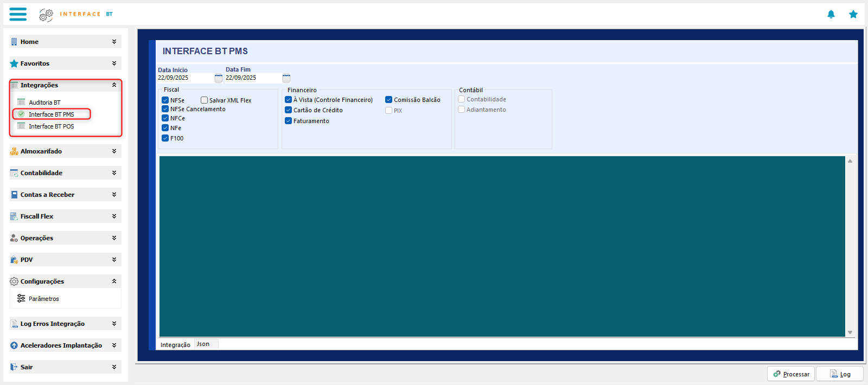The width and height of the screenshot is (868, 385).
Task: Uncheck the NFSe checkbox
Action: (x=165, y=100)
